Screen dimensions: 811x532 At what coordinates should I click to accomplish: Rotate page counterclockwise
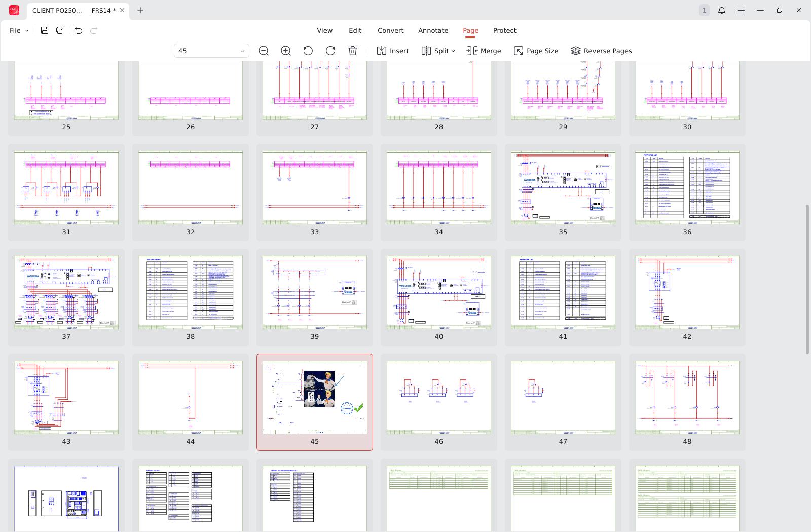click(x=308, y=51)
